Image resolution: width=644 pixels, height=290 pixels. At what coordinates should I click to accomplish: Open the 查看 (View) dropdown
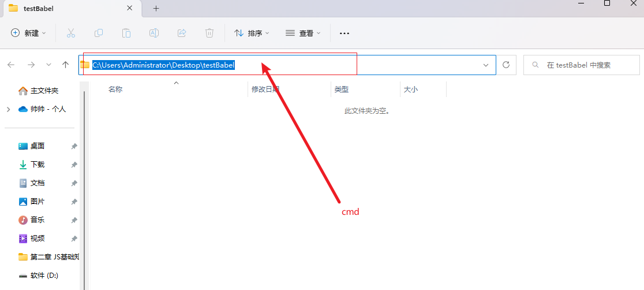[x=303, y=34]
